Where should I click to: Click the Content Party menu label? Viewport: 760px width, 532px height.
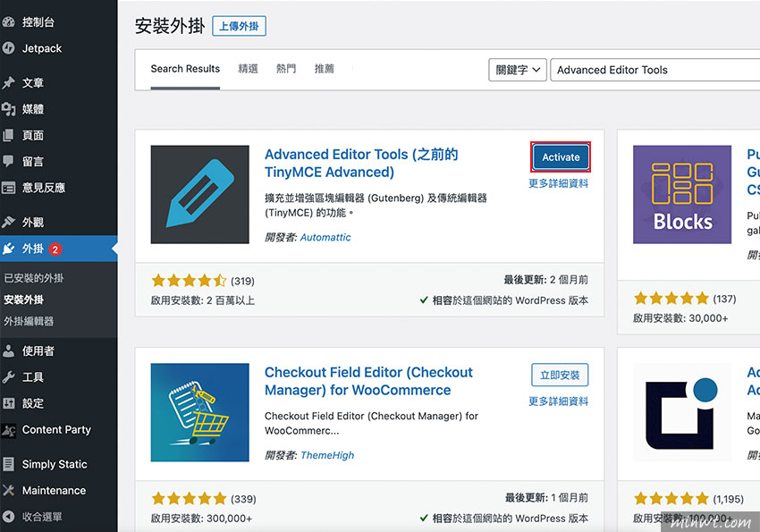point(56,430)
